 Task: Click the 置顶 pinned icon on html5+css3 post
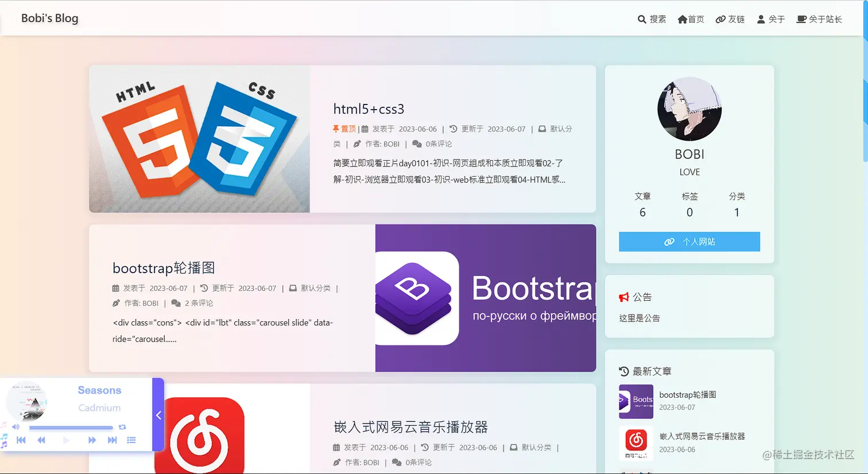(x=336, y=129)
